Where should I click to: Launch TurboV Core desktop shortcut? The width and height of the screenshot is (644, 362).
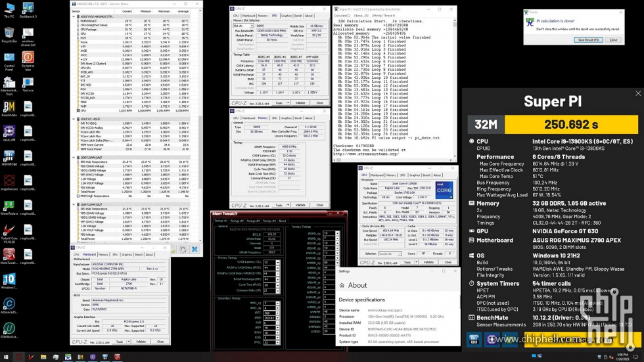9,233
